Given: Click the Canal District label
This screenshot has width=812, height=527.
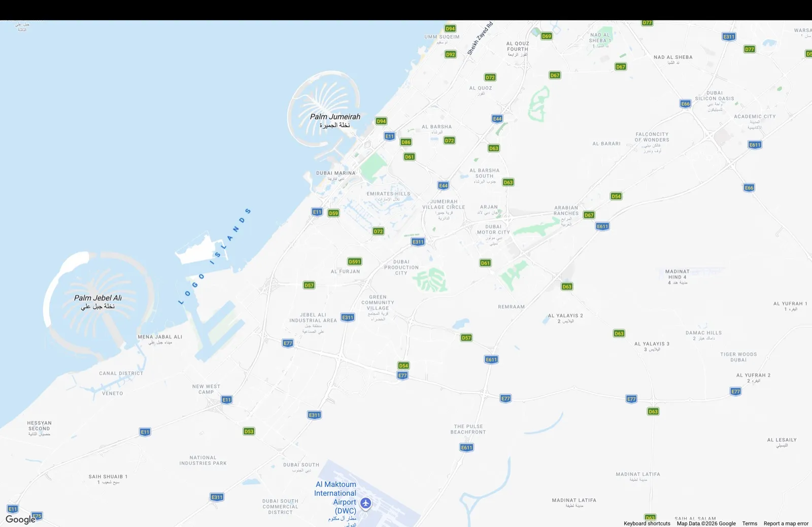Looking at the screenshot, I should coord(121,373).
